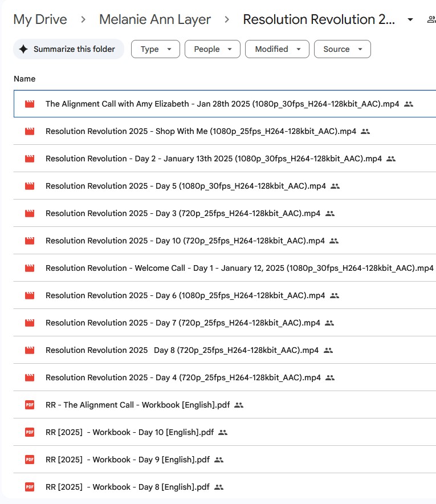Go to My Drive in the breadcrumb
The height and width of the screenshot is (504, 436).
(40, 19)
